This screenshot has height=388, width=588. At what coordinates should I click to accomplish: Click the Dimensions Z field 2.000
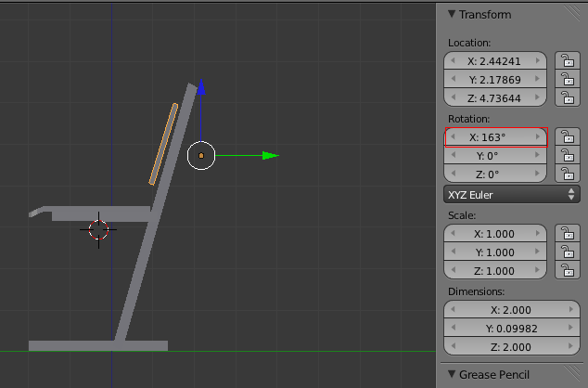(512, 347)
